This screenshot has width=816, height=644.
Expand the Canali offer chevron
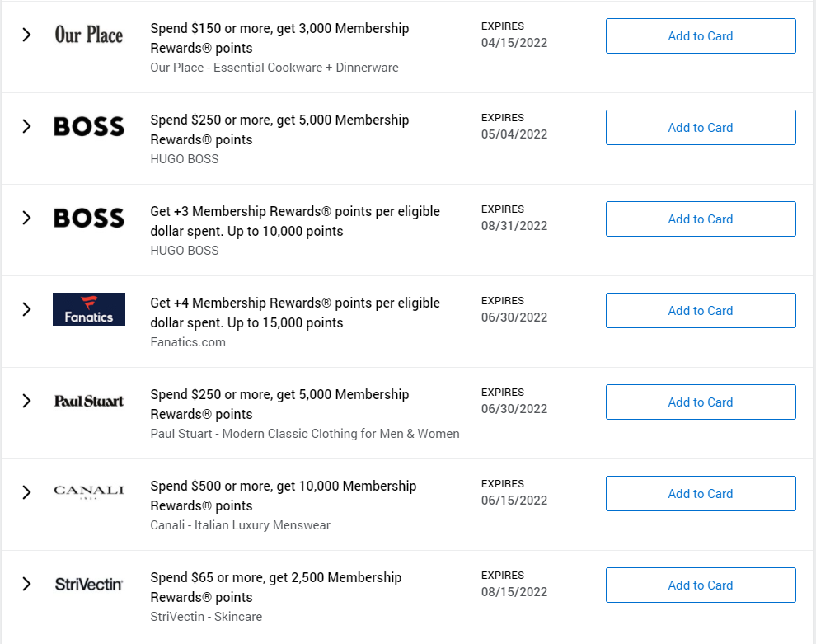point(26,493)
